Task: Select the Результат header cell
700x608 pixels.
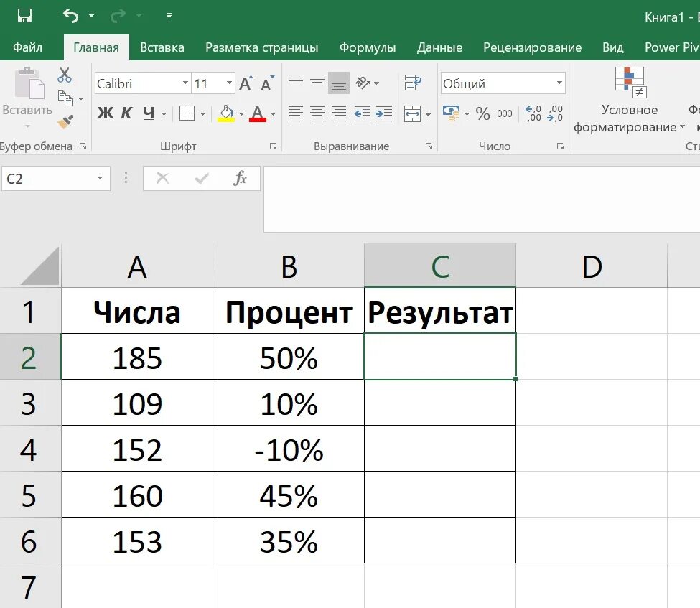Action: 440,311
